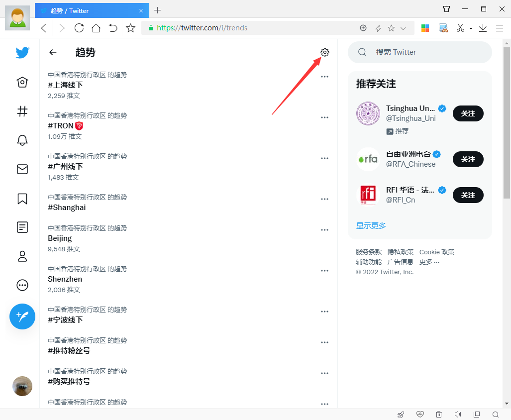Image resolution: width=511 pixels, height=420 pixels.
Task: Open the Shenzhen trend
Action: tap(65, 279)
